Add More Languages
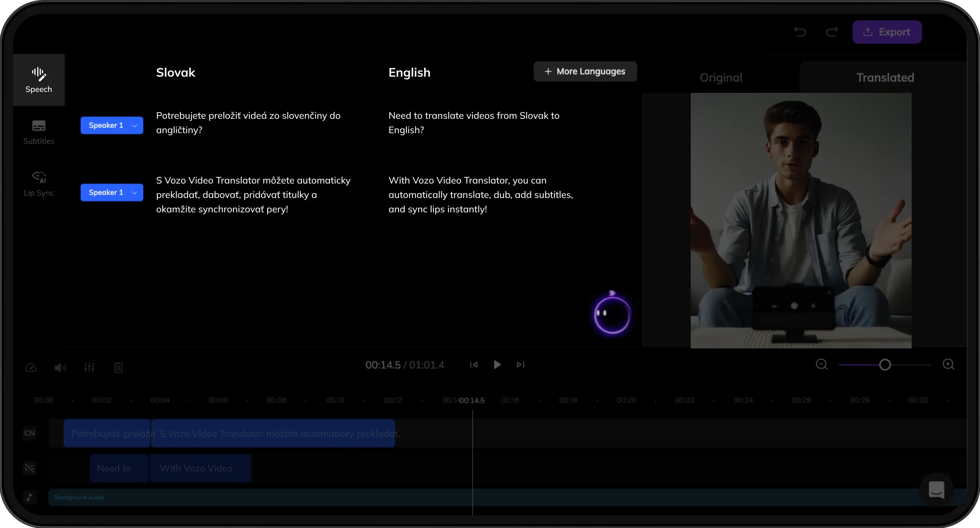980x528 pixels. click(585, 72)
